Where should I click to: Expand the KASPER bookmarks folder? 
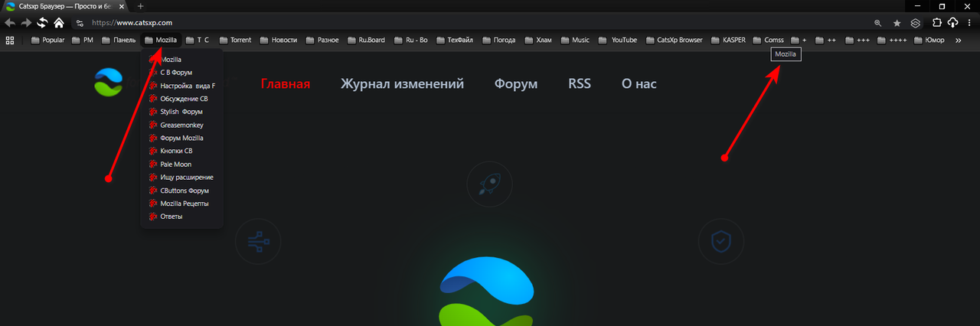click(727, 40)
